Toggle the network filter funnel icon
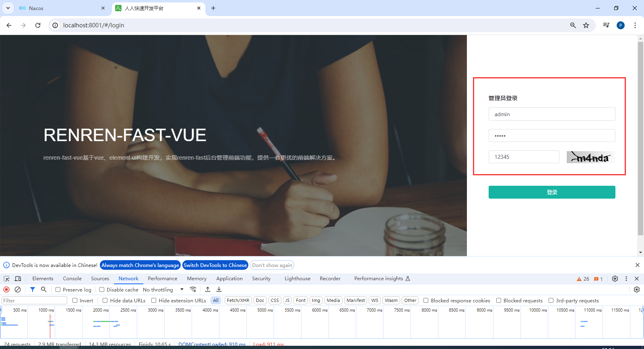 33,289
